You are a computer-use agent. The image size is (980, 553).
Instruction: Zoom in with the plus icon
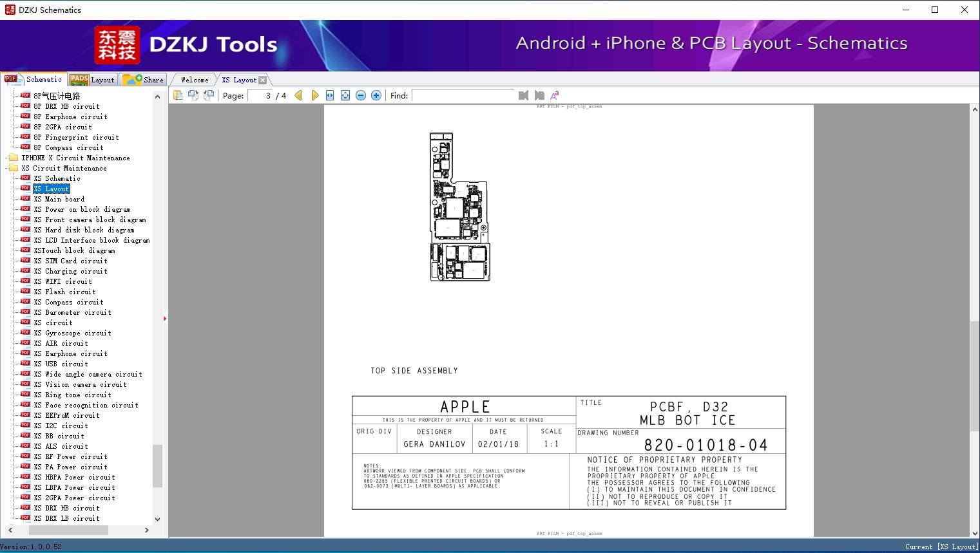coord(376,95)
